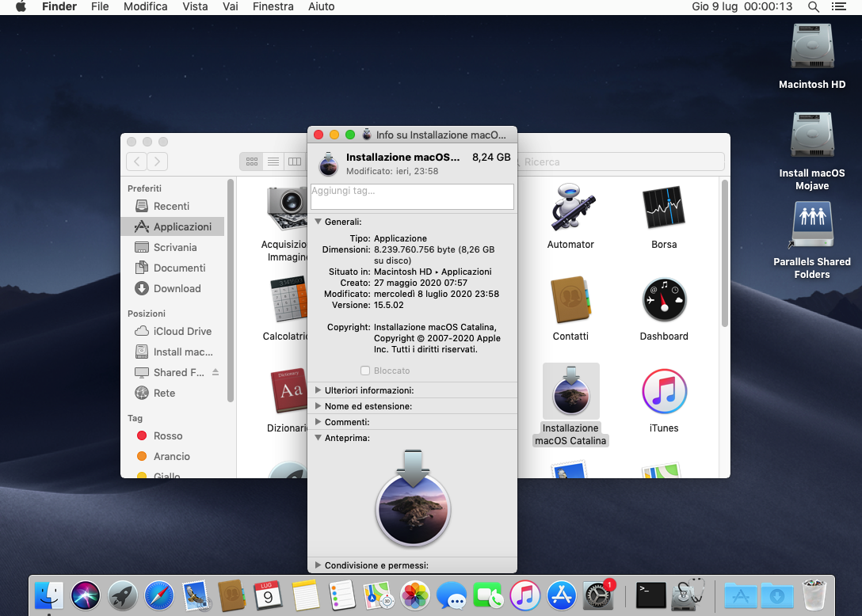862x616 pixels.
Task: Open the Vista menu
Action: click(195, 7)
